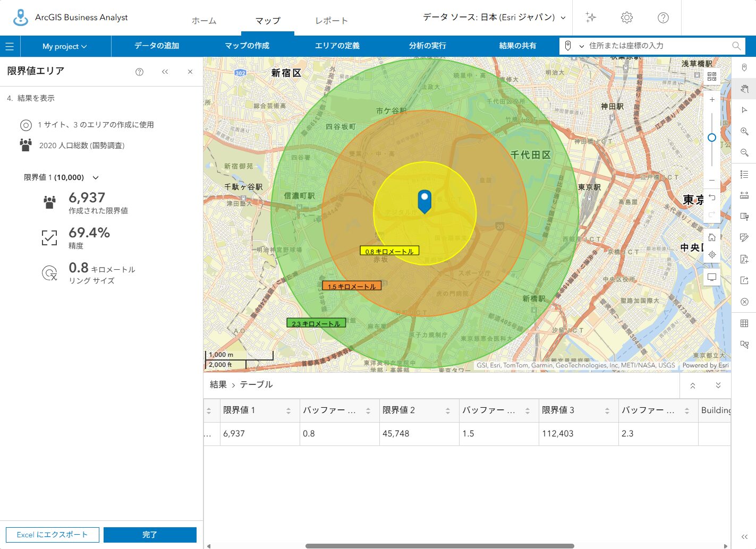Click the Excel にエクスポート button
756x549 pixels.
[x=52, y=535]
